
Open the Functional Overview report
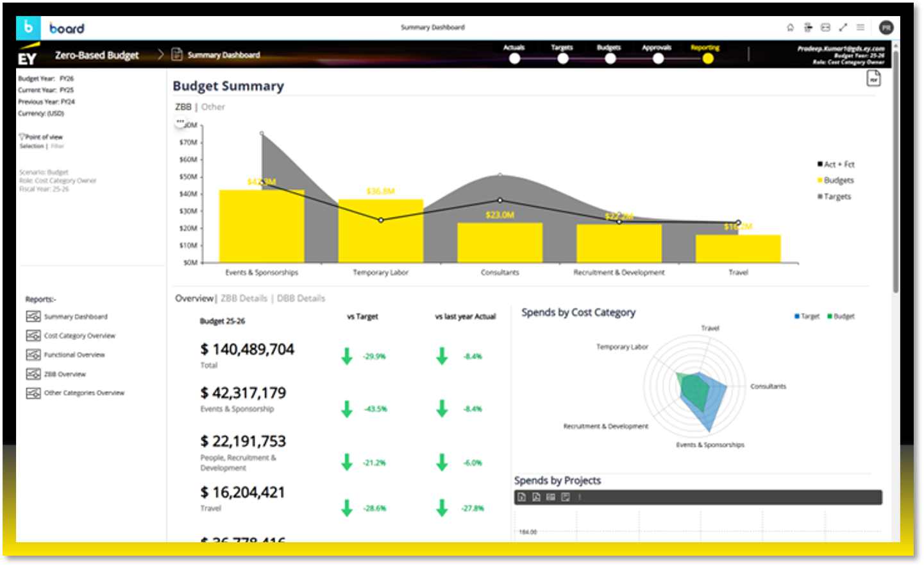pyautogui.click(x=74, y=355)
